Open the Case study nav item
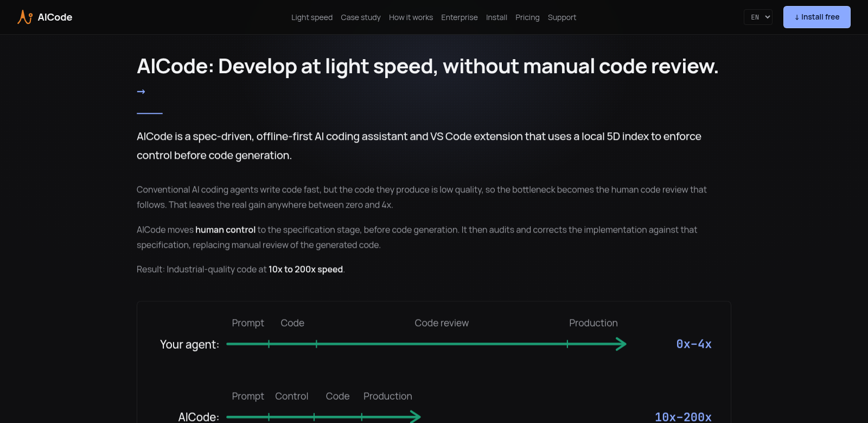Screen dimensions: 868x423 coord(361,17)
